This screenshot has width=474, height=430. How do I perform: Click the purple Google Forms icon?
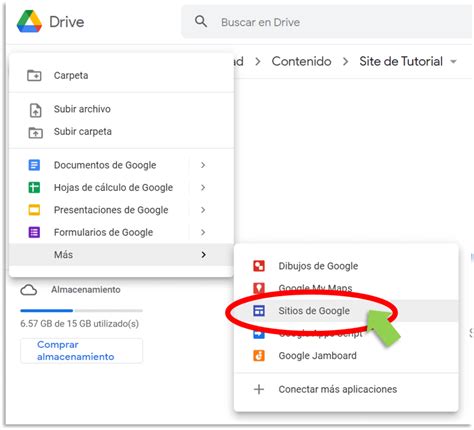pos(34,232)
